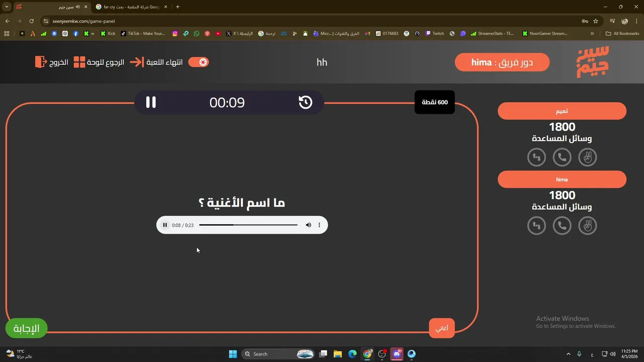Viewport: 644px width, 362px height.
Task: Open the Windows Start menu
Action: coord(233,354)
